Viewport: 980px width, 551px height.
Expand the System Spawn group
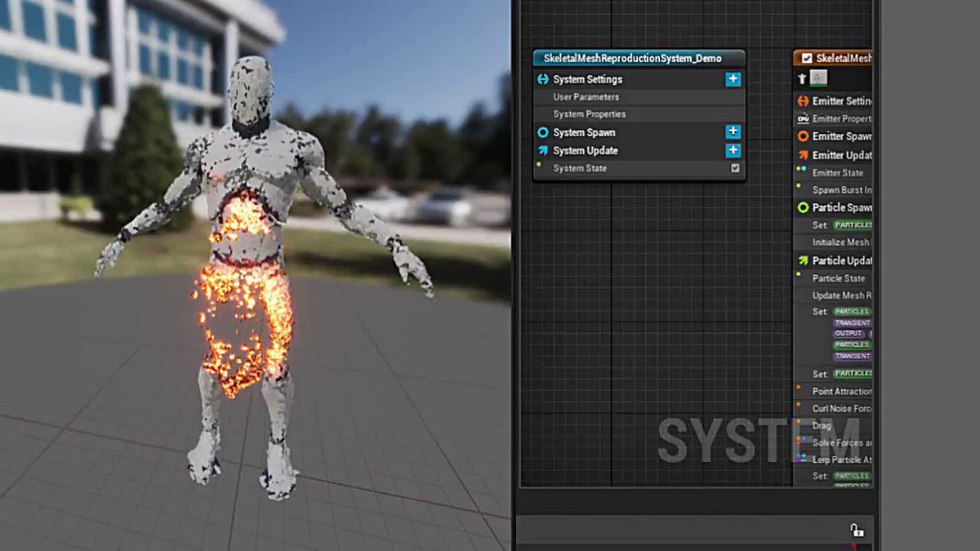(733, 131)
